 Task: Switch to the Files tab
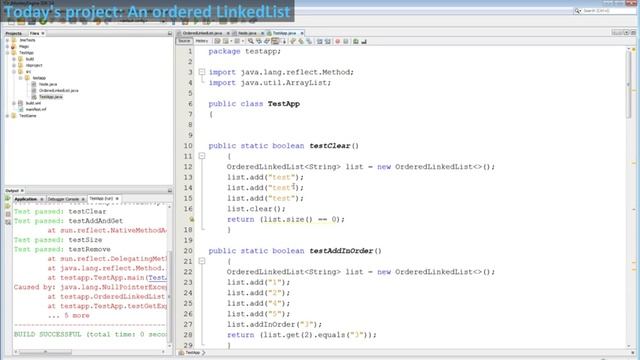point(35,33)
